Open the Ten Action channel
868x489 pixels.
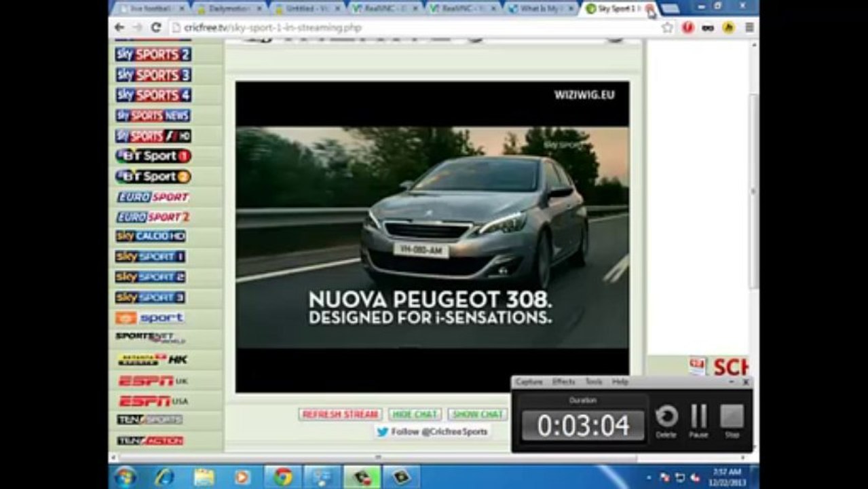150,441
